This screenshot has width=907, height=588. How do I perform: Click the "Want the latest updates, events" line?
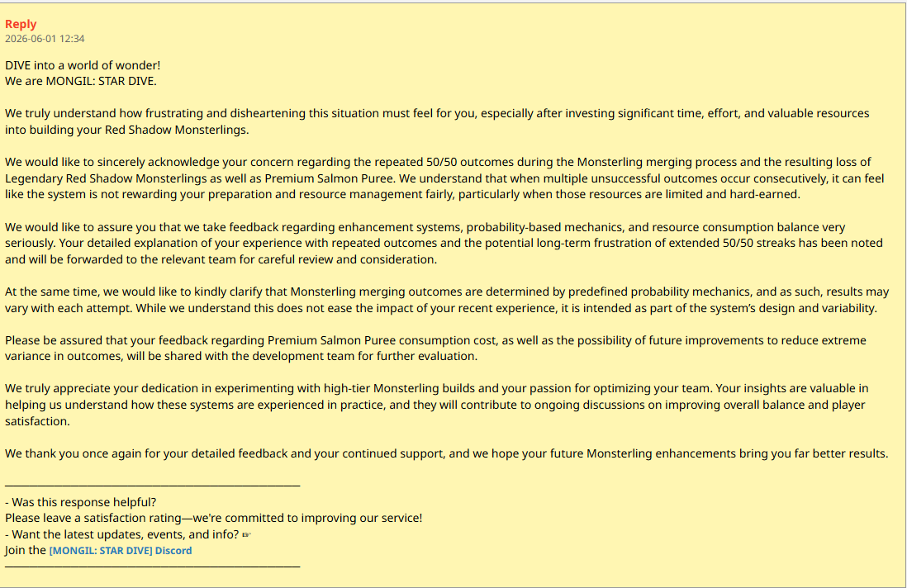click(122, 534)
